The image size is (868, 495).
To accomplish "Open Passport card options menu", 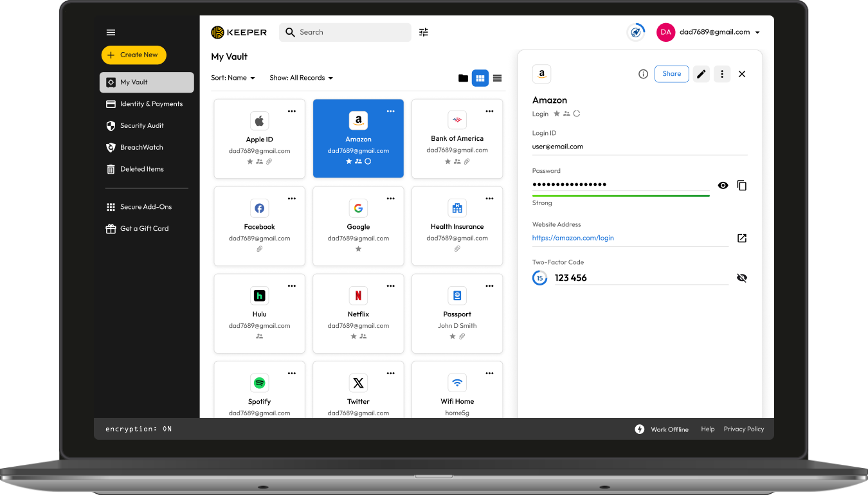I will coord(489,286).
